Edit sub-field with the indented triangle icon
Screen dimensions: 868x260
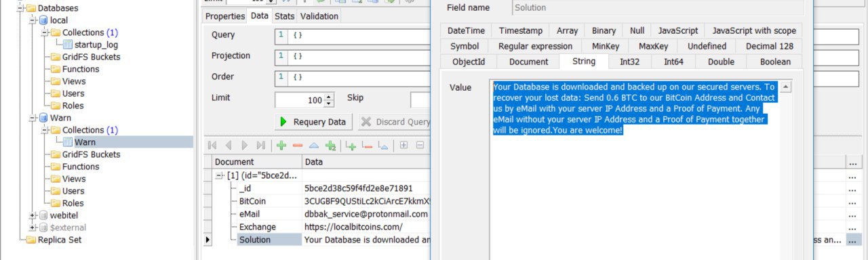(x=383, y=145)
